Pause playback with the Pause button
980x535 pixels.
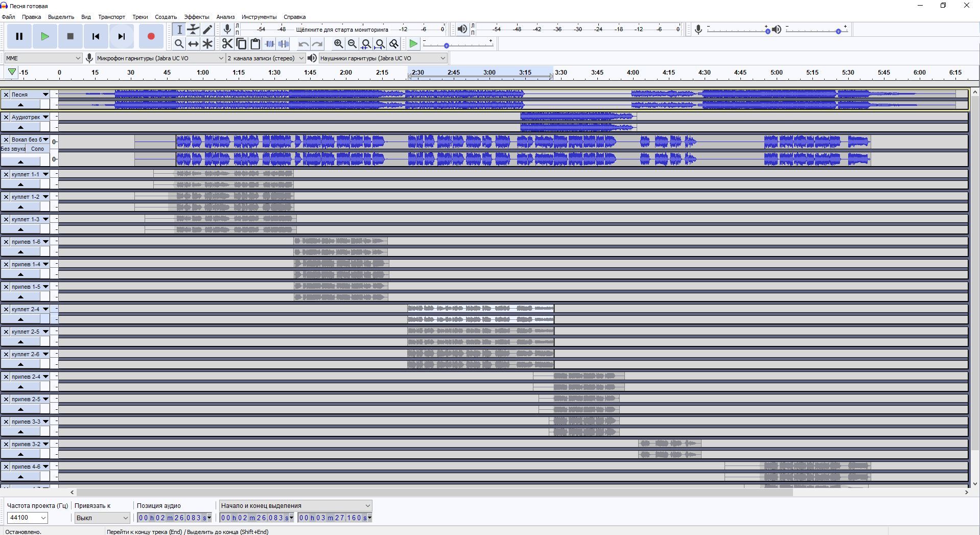[19, 36]
